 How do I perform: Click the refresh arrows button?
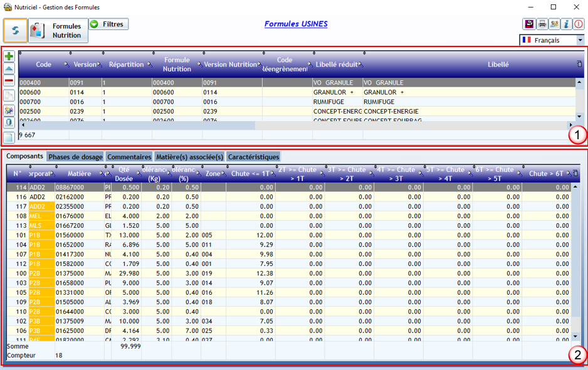click(15, 30)
